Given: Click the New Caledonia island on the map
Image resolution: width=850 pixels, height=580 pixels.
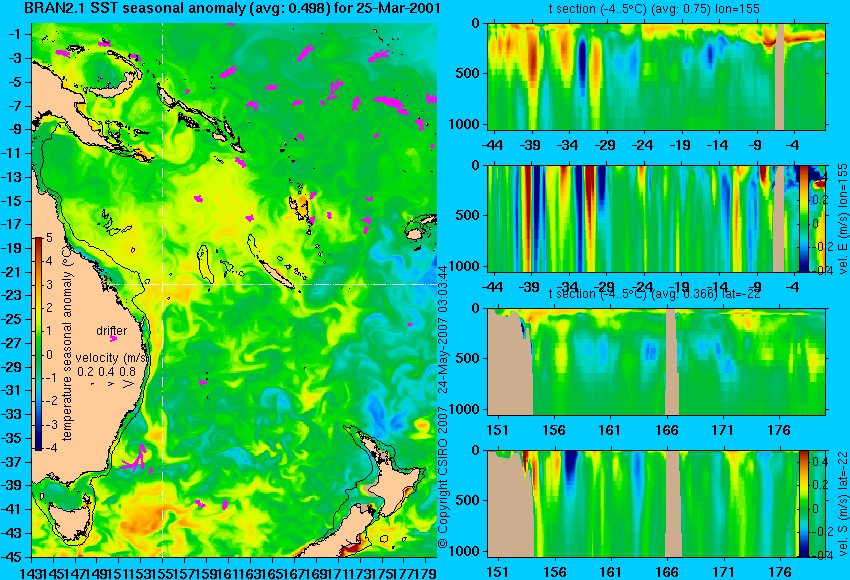Looking at the screenshot, I should pyautogui.click(x=276, y=273).
